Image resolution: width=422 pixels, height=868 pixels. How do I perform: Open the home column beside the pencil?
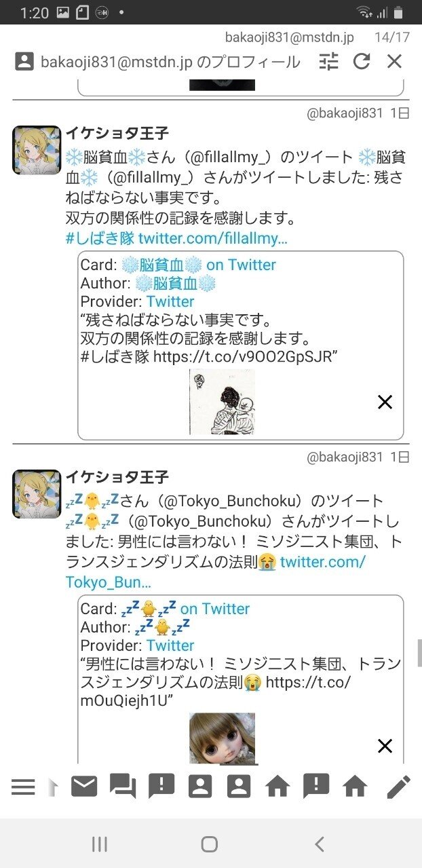[355, 787]
